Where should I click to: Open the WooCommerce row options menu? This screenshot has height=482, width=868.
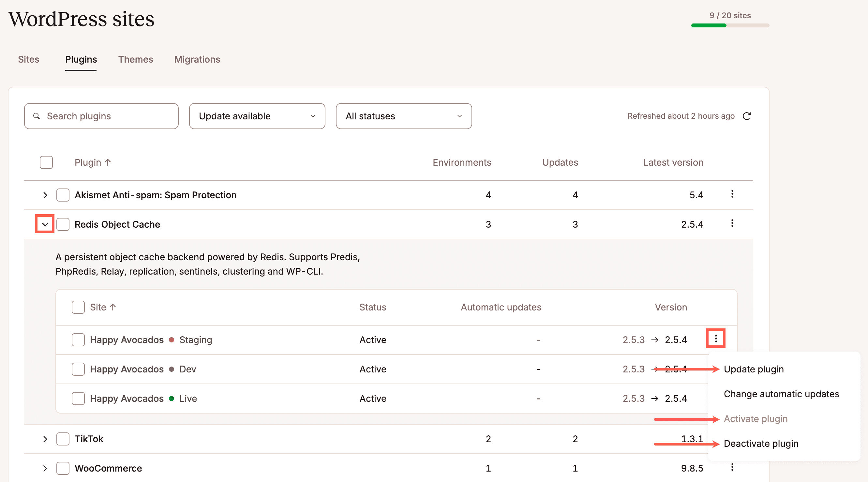[732, 468]
